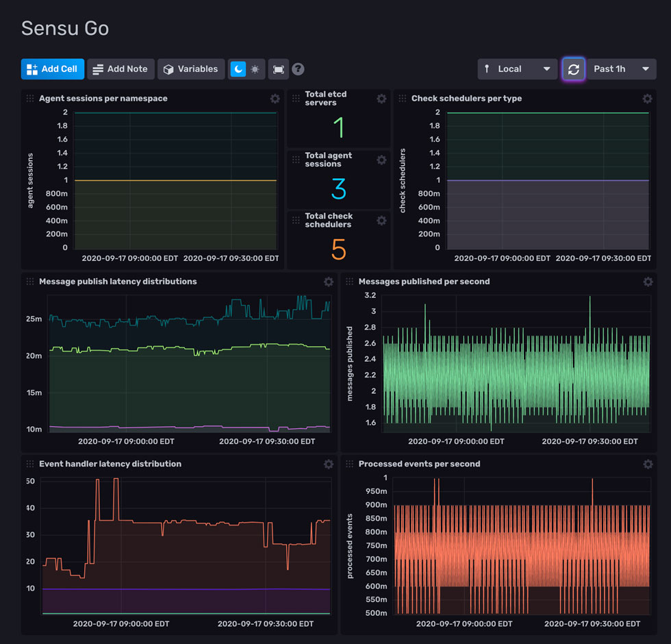The image size is (671, 644).
Task: Click the Sensu Go dashboard title
Action: pyautogui.click(x=65, y=28)
